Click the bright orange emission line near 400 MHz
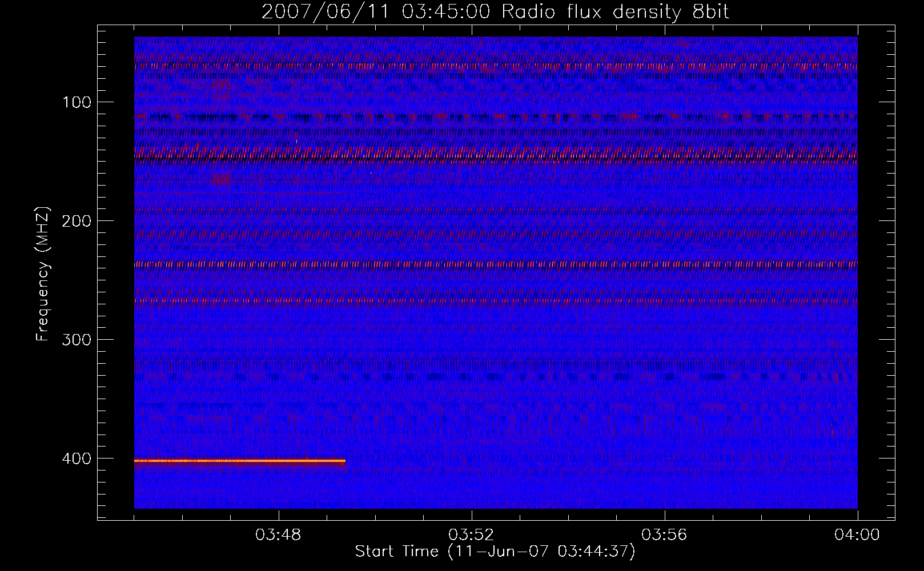The width and height of the screenshot is (924, 571). [x=240, y=461]
